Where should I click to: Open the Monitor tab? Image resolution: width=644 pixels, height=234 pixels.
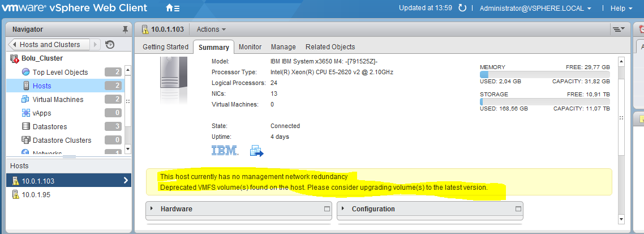[x=250, y=47]
